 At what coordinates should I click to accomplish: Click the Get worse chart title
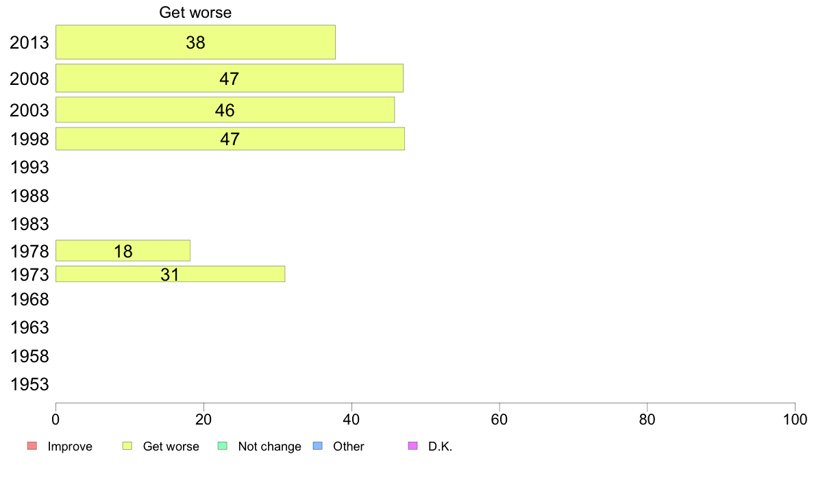pos(195,12)
